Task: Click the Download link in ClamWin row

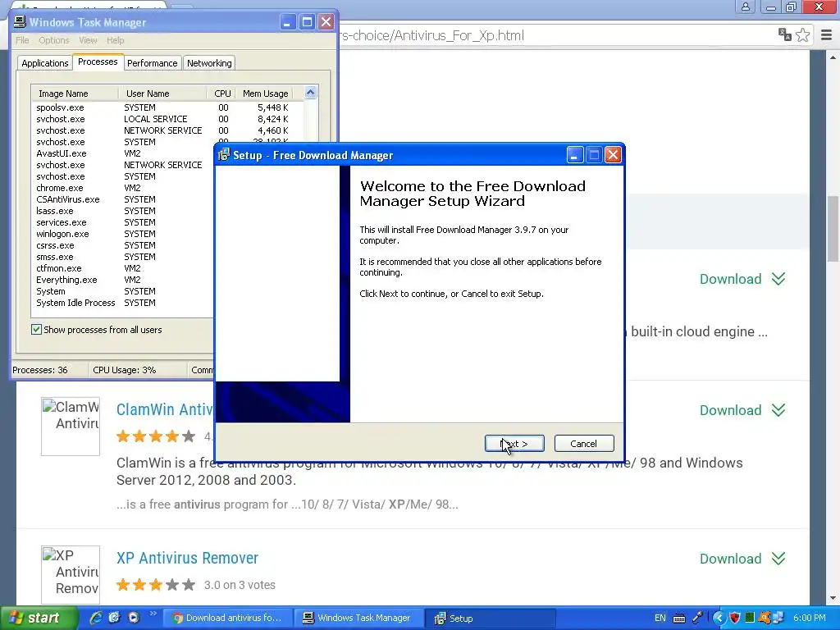Action: (x=730, y=410)
